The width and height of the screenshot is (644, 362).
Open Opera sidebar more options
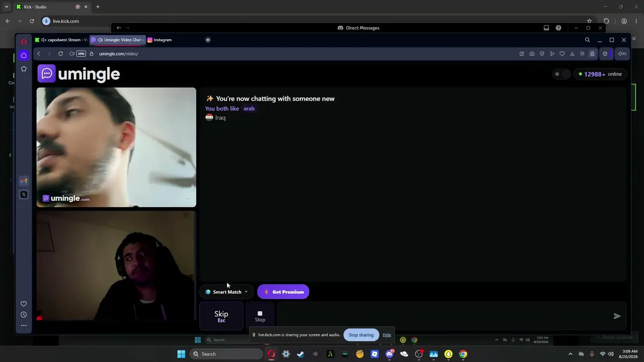click(24, 326)
